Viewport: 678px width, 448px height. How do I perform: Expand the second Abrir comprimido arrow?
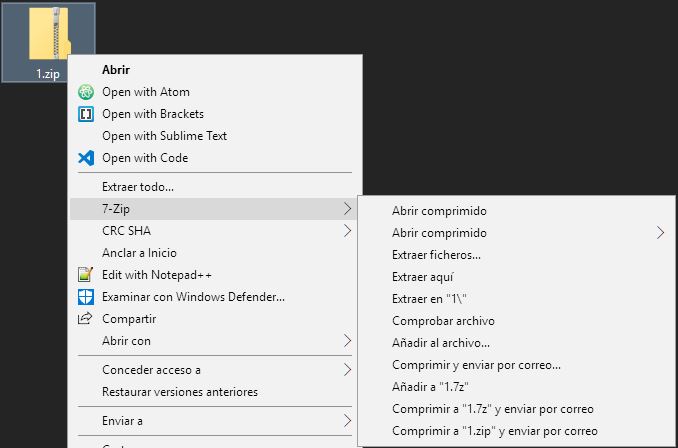tap(660, 233)
